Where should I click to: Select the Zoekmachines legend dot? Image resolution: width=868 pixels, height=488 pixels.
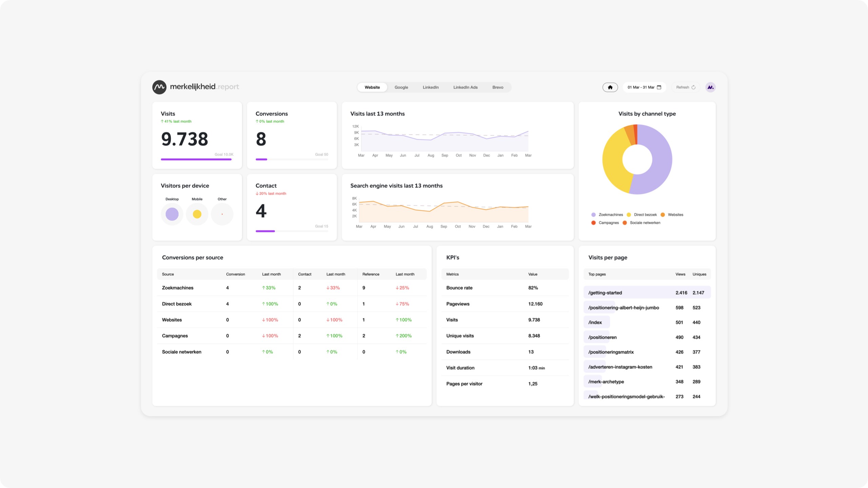(593, 215)
